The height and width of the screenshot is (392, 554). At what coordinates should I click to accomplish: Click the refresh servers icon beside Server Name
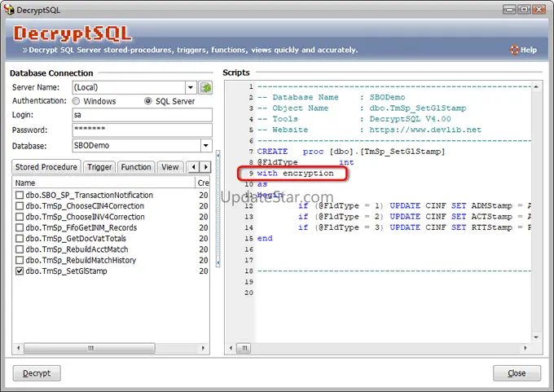point(205,87)
